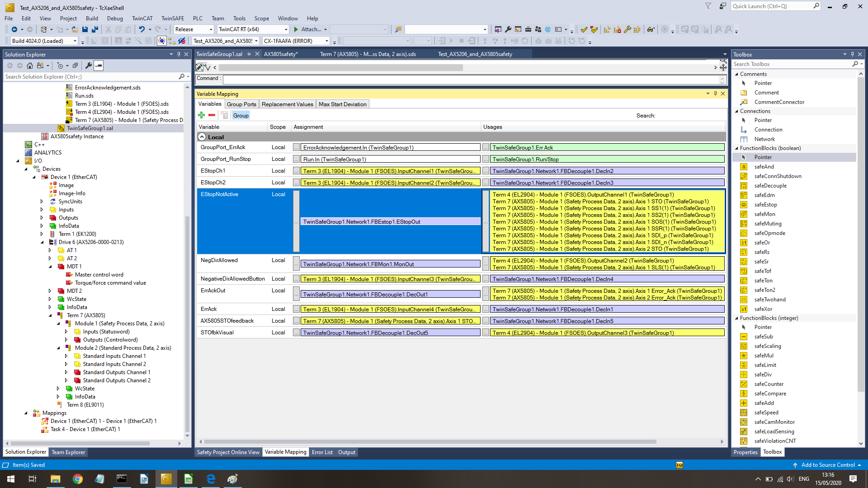868x488 pixels.
Task: Click the safety checkmark verify icon
Action: 584,29
